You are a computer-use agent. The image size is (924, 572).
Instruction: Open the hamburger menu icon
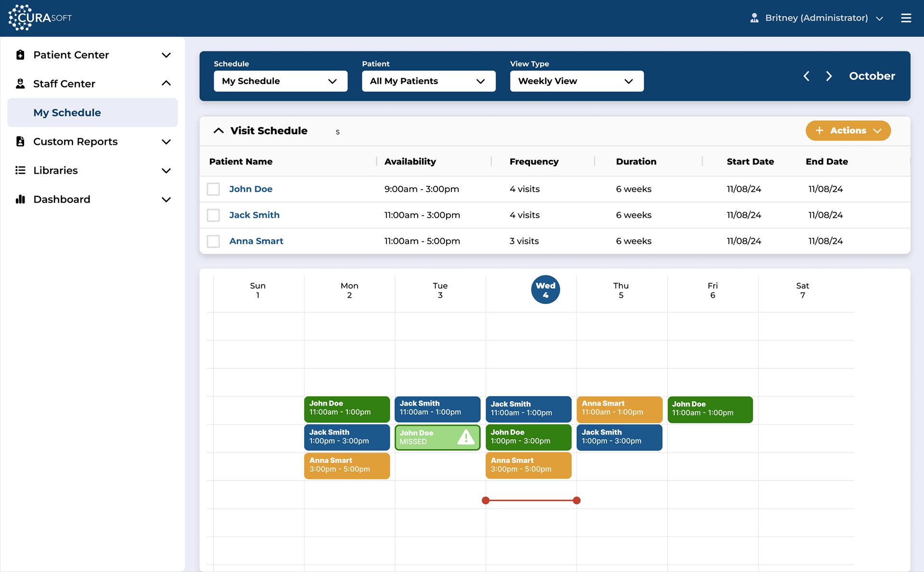tap(906, 18)
